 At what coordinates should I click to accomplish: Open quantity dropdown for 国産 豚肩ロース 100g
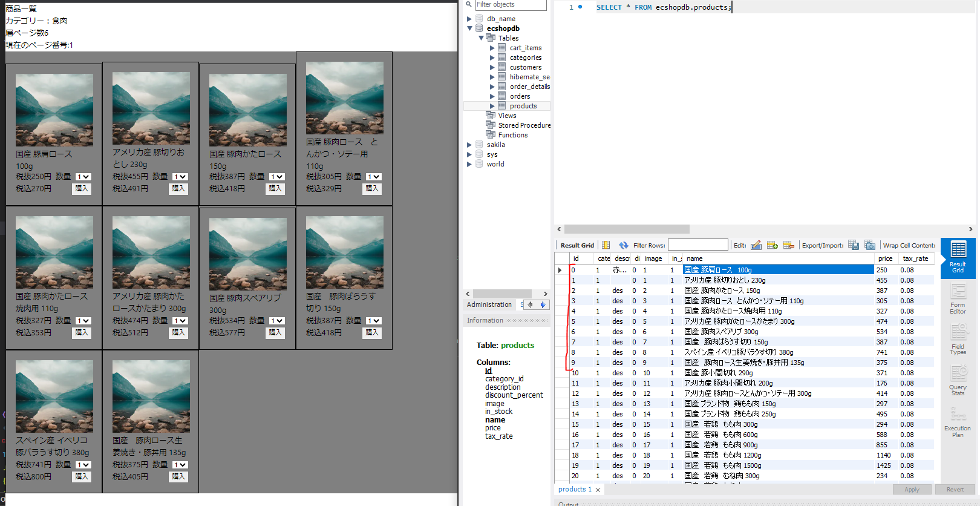tap(83, 177)
